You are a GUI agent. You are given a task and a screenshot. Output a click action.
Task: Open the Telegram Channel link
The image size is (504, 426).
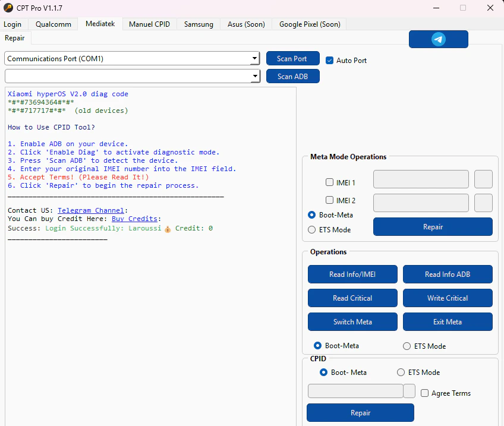pyautogui.click(x=91, y=210)
